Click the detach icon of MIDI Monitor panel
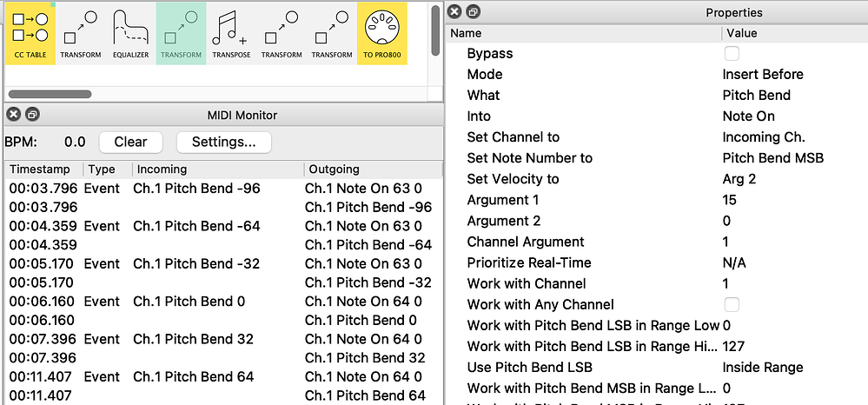Screen dimensions: 868x405 coord(31,115)
